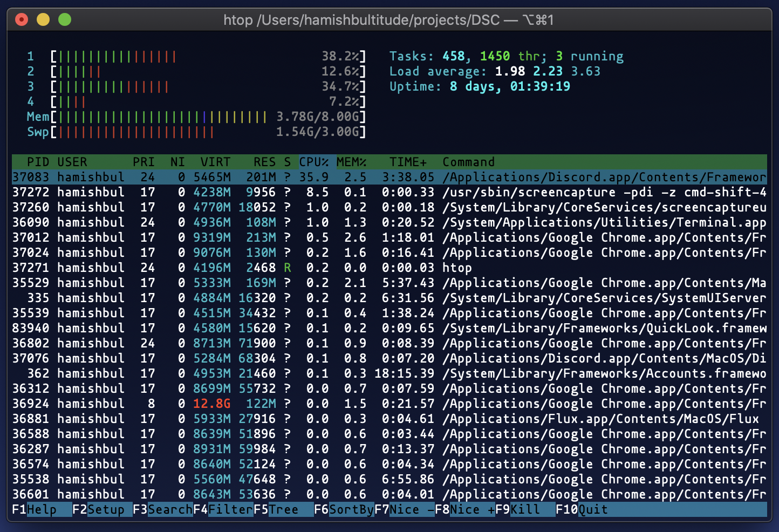Open Setup via the F2 label
The height and width of the screenshot is (532, 779).
[102, 509]
